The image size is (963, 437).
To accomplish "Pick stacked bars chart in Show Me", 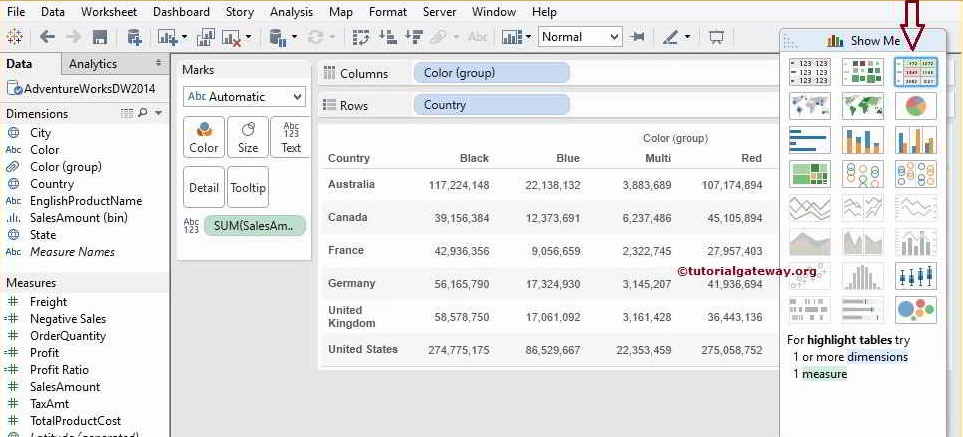I will point(863,140).
